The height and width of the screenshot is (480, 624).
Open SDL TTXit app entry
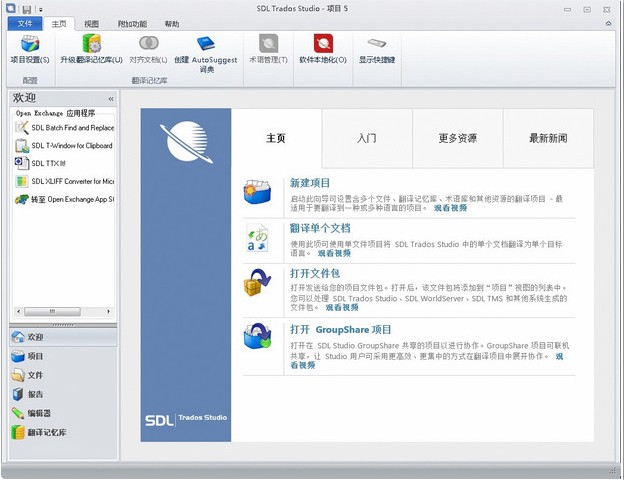pos(40,163)
